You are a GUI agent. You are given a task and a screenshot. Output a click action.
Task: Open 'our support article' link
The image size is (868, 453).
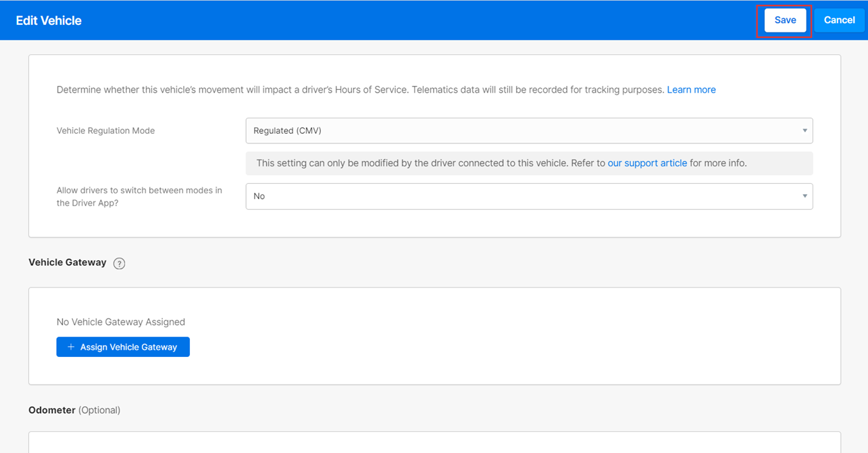[x=647, y=163]
